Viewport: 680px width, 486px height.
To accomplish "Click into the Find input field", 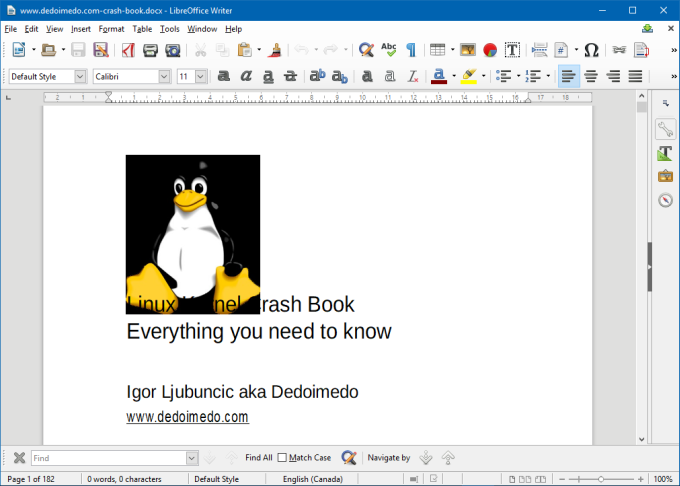I will (x=109, y=458).
